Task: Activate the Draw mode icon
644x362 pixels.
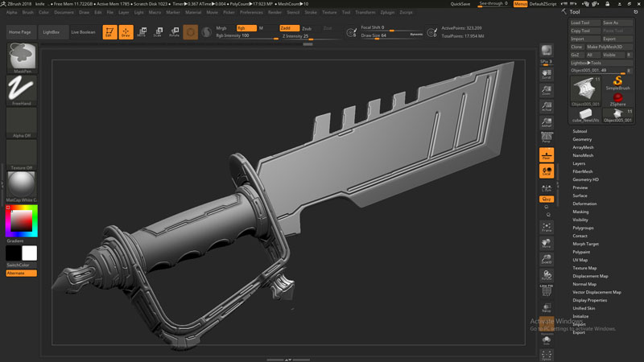Action: point(126,32)
